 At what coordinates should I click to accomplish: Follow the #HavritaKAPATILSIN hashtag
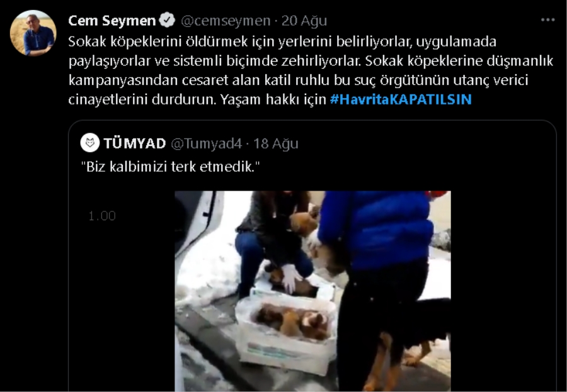click(x=401, y=99)
